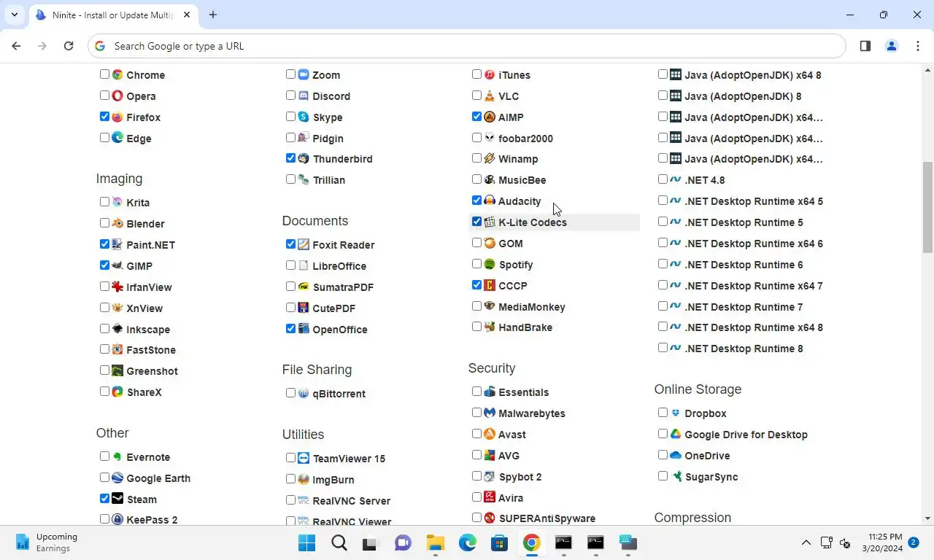Go back to previous page
Viewport: 934px width, 560px height.
pyautogui.click(x=16, y=46)
